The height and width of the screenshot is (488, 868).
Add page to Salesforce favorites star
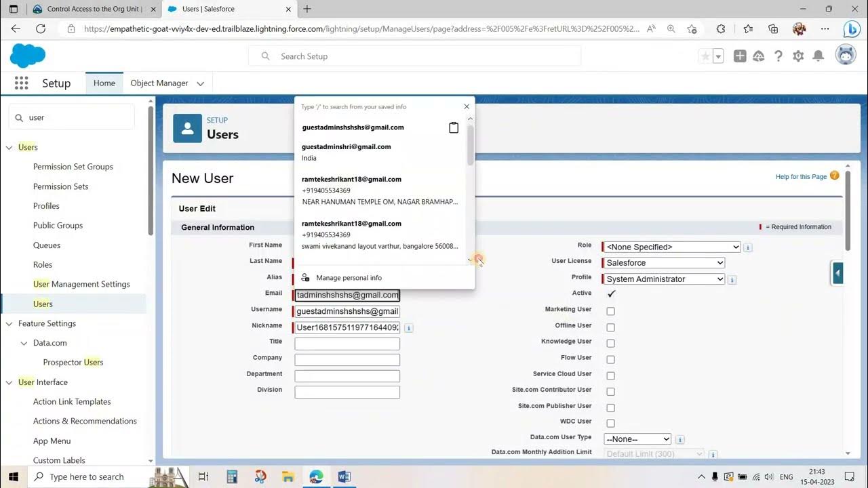pos(705,56)
